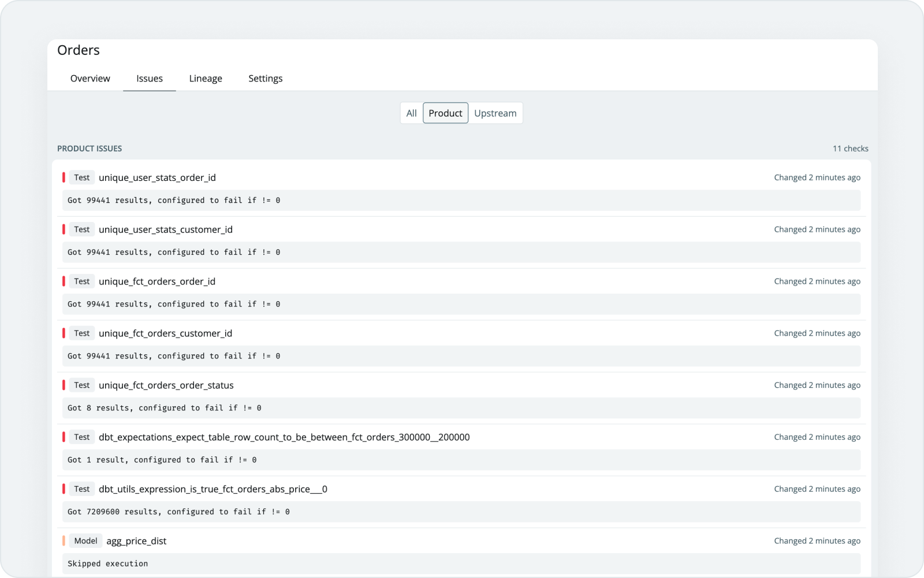Open unique_fct_orders_order_status test issue

[166, 386]
